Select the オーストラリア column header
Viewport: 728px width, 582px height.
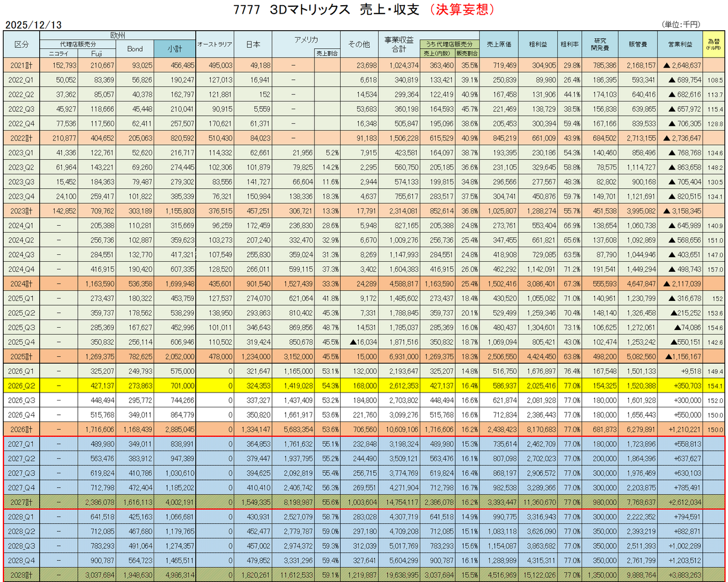214,44
